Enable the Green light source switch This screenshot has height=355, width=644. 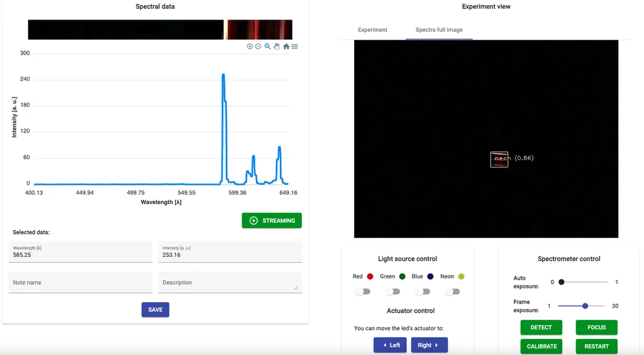[x=393, y=292]
